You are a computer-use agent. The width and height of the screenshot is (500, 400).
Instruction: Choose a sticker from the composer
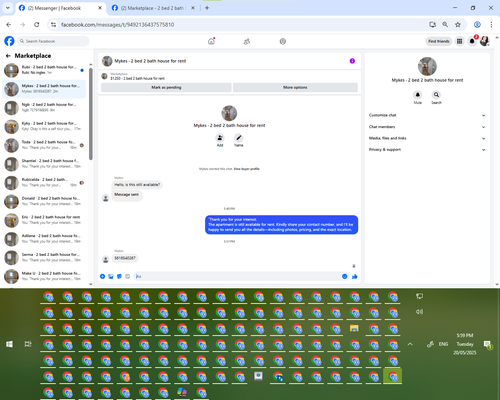pos(119,276)
